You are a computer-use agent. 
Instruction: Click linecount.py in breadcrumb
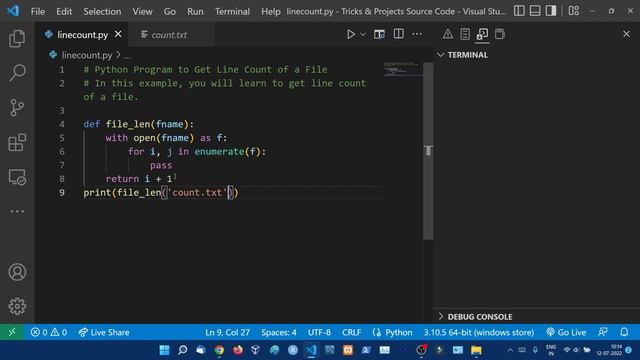[87, 55]
